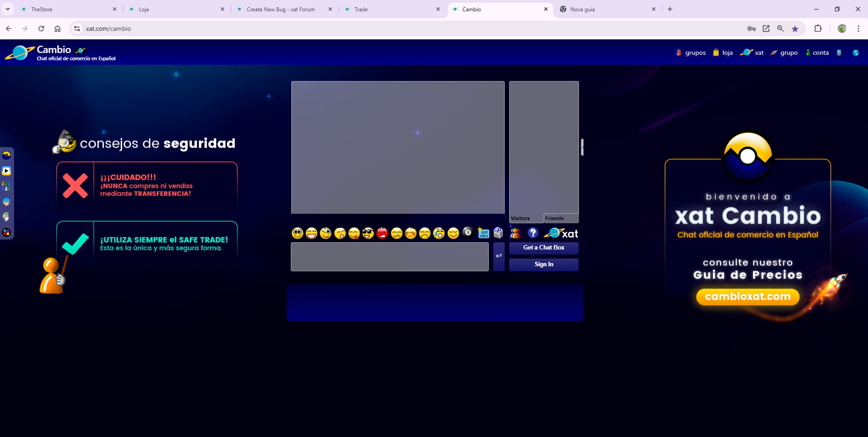The height and width of the screenshot is (437, 868).
Task: Open the colored pawns icon in left sidebar
Action: 6,186
